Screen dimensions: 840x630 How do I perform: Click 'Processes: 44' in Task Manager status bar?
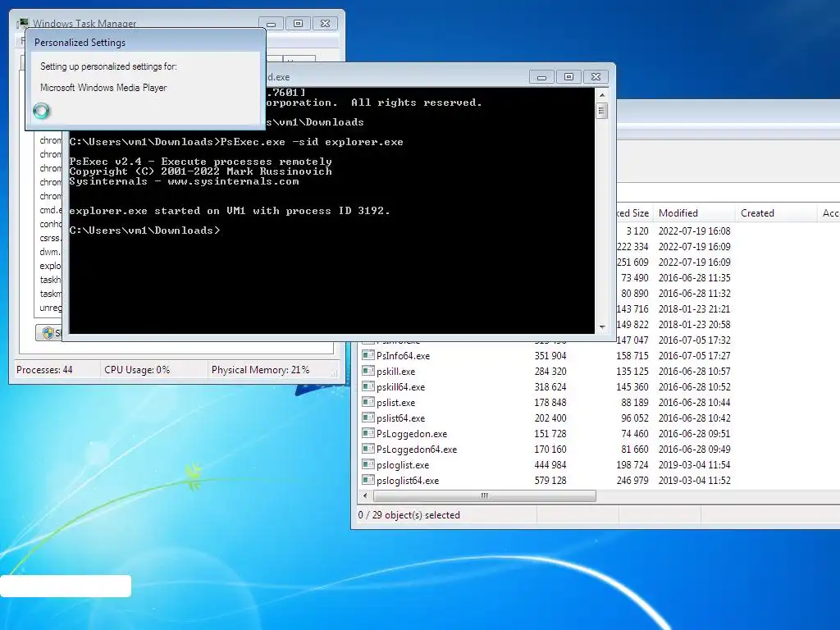(x=44, y=370)
